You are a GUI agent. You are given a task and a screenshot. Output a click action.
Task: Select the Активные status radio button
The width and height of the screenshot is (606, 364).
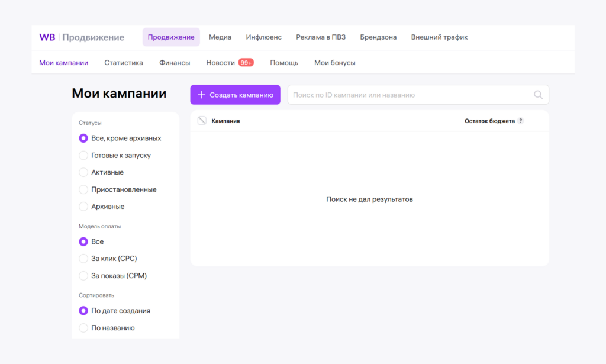[x=83, y=172]
